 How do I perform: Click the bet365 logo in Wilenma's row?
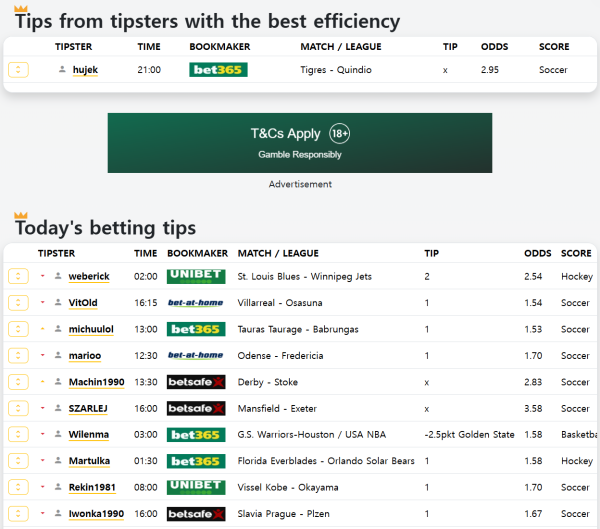click(195, 435)
